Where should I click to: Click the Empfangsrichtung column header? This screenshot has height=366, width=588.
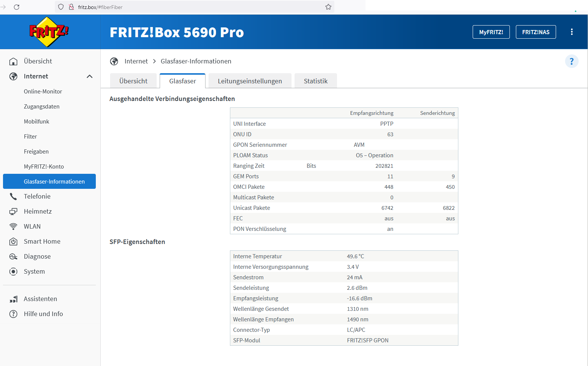point(372,113)
